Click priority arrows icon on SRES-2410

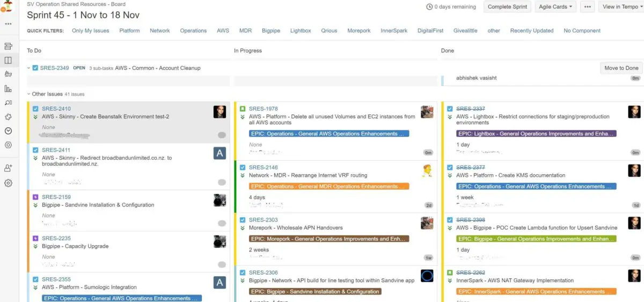(x=35, y=117)
